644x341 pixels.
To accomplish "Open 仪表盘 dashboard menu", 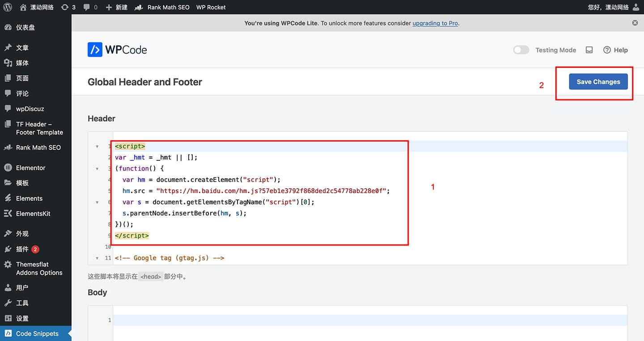I will tap(36, 27).
